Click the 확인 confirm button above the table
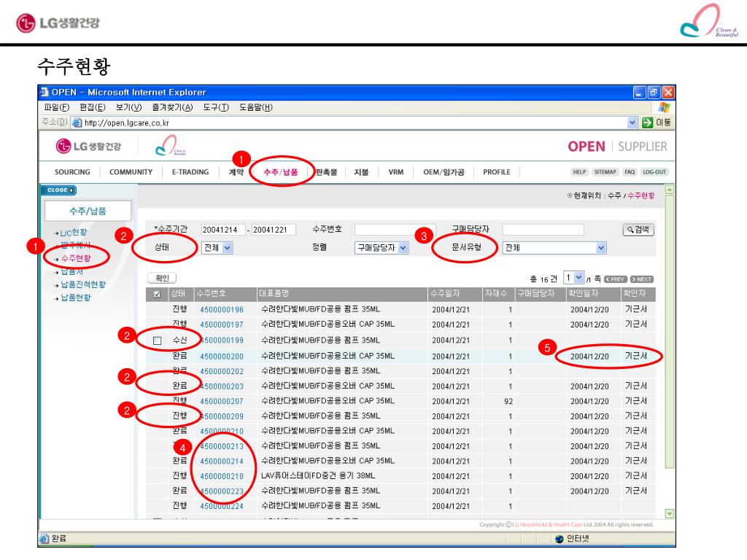The image size is (747, 560). (162, 278)
